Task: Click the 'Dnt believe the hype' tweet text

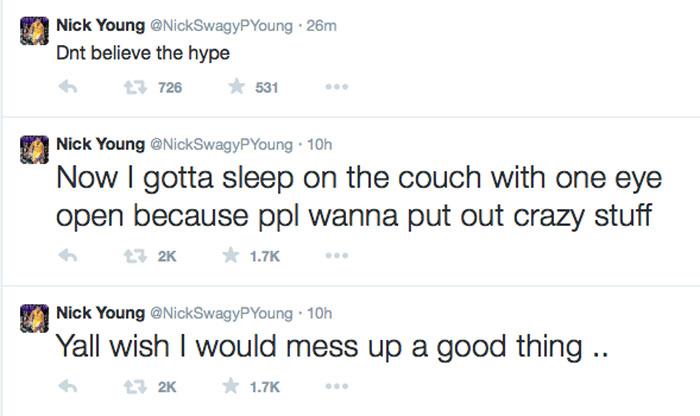Action: click(x=143, y=53)
